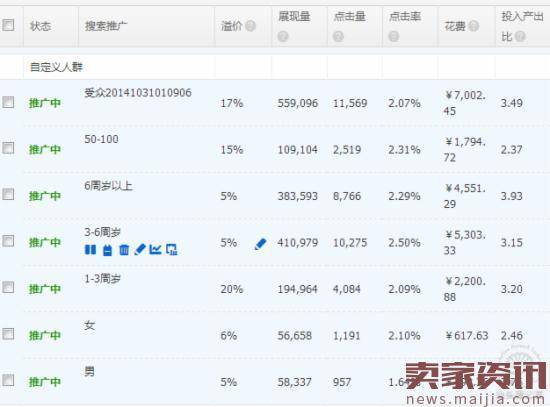Click clicks value 957
This screenshot has width=550, height=407.
click(342, 382)
